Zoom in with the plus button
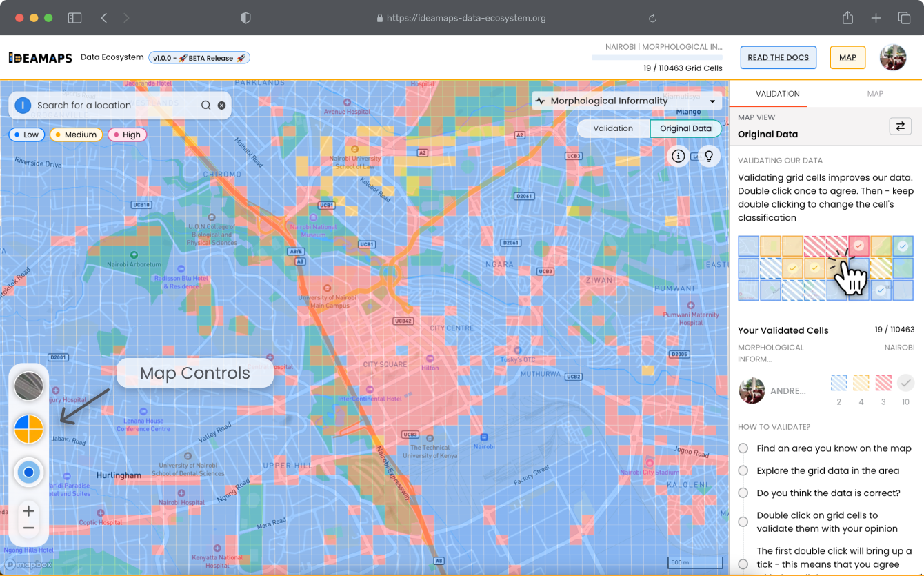Viewport: 924px width, 576px height. (28, 511)
